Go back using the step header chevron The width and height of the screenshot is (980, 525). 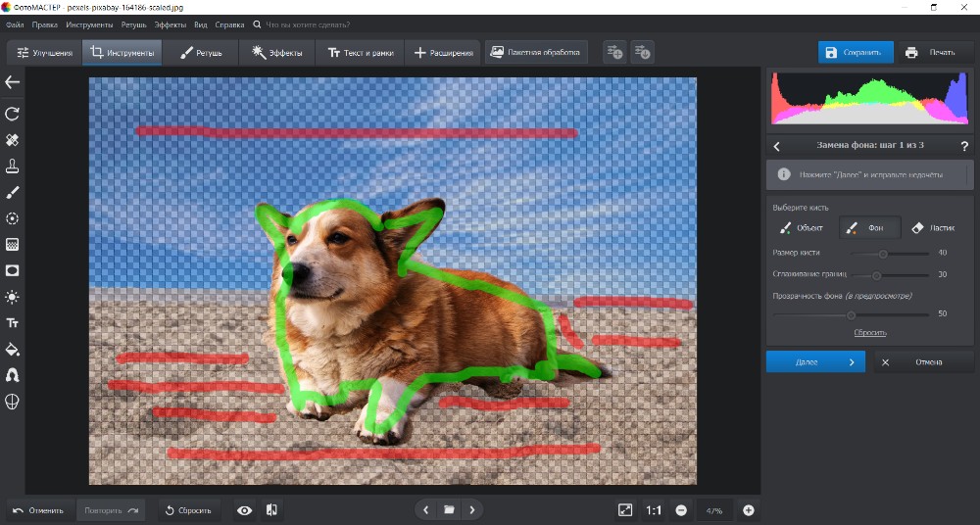[776, 146]
